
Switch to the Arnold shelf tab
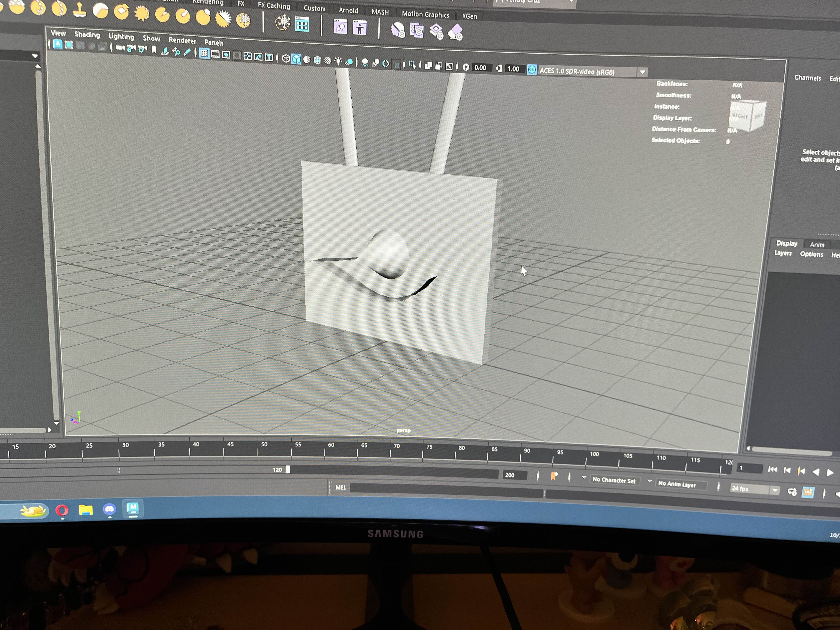pos(348,11)
